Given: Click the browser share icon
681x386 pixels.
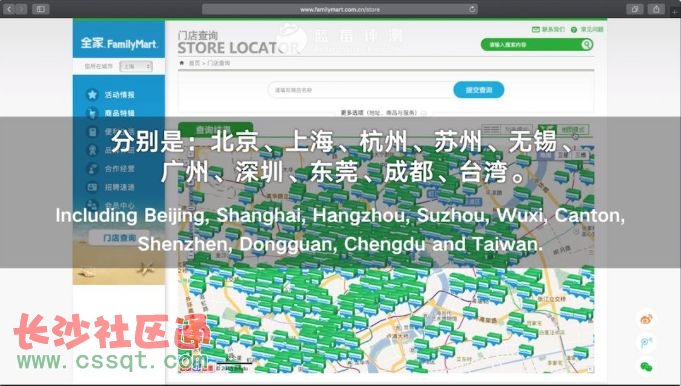Looking at the screenshot, I should [x=656, y=9].
